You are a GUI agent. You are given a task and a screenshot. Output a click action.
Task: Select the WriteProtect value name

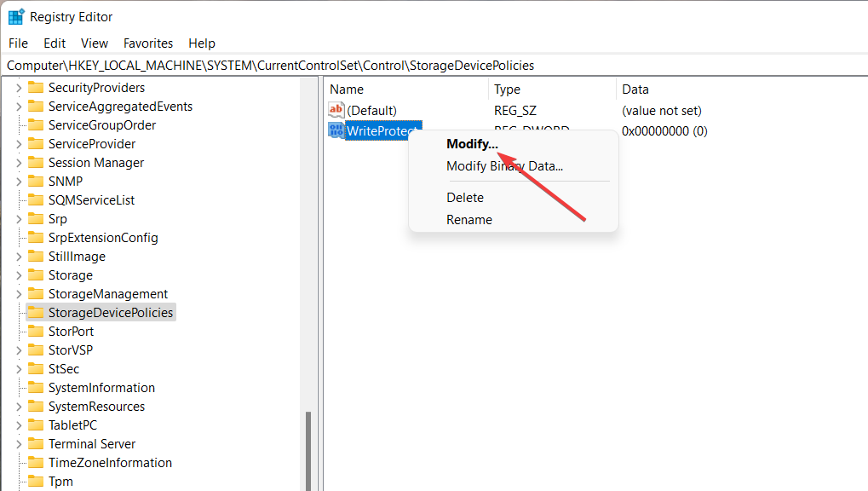coord(383,130)
